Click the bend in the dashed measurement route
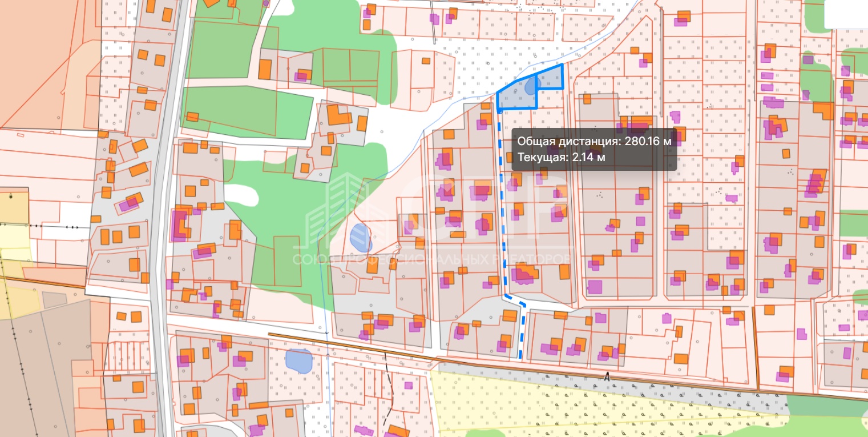This screenshot has width=868, height=437. click(x=506, y=295)
